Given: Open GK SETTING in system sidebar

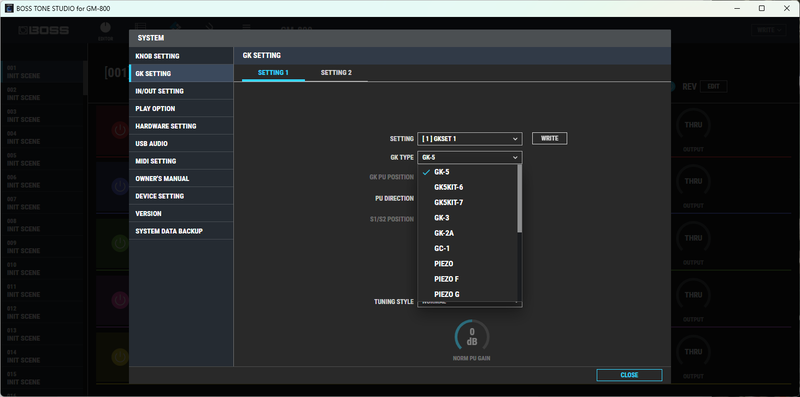Looking at the screenshot, I should pyautogui.click(x=181, y=73).
